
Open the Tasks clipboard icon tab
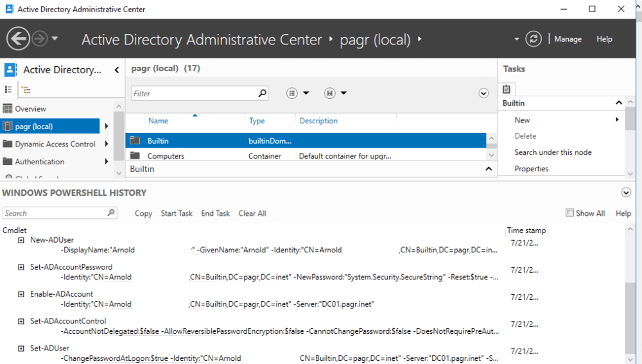pyautogui.click(x=507, y=89)
